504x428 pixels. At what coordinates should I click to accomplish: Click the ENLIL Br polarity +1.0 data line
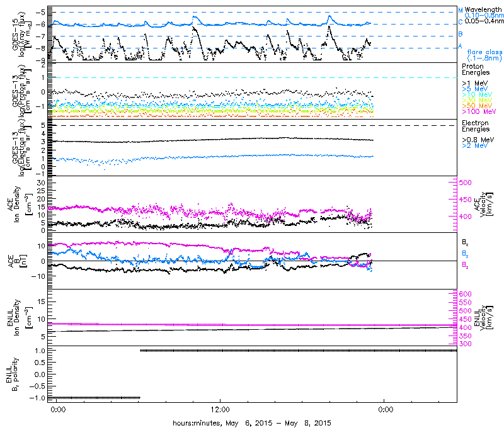point(299,351)
